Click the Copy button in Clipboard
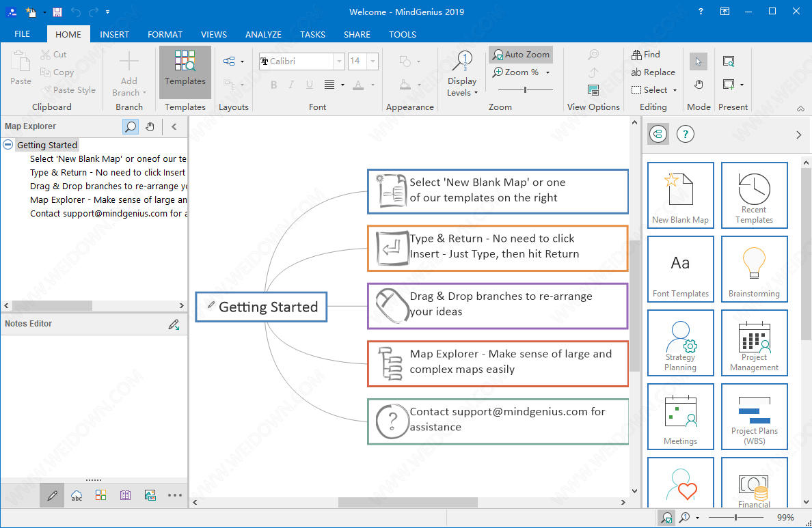Screen dimensions: 812x528 pos(57,72)
